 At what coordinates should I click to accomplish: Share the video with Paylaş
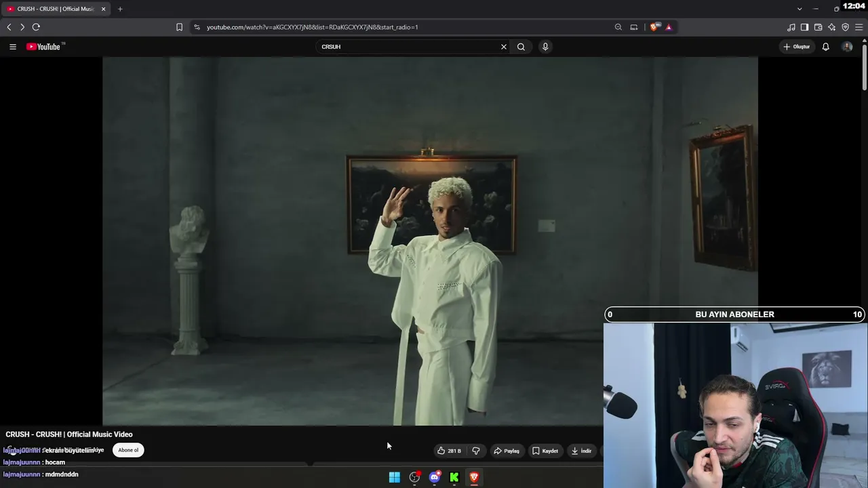[507, 451]
